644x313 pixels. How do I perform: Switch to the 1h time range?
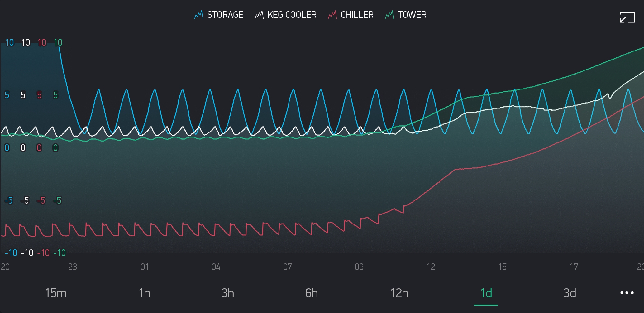tap(144, 293)
